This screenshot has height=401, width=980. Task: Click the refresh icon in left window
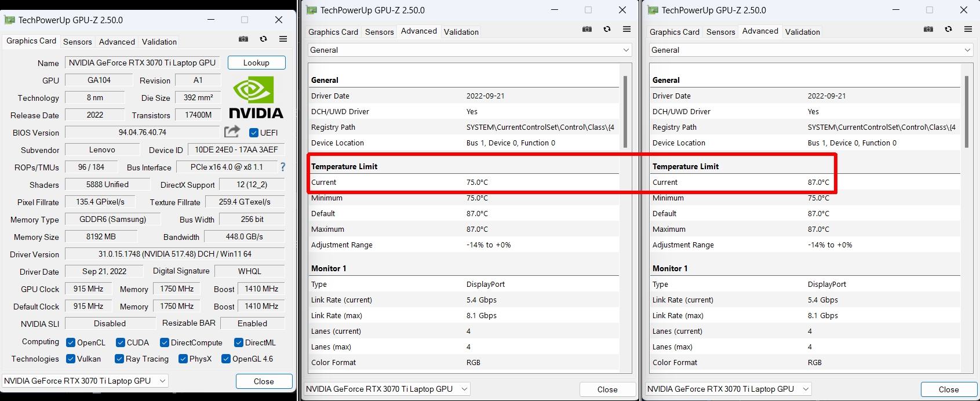click(263, 39)
